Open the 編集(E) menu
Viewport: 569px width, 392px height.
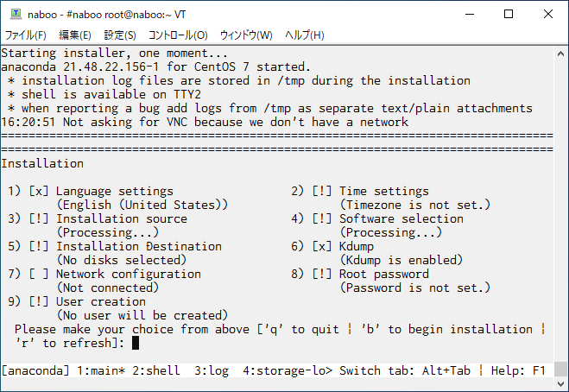point(75,35)
